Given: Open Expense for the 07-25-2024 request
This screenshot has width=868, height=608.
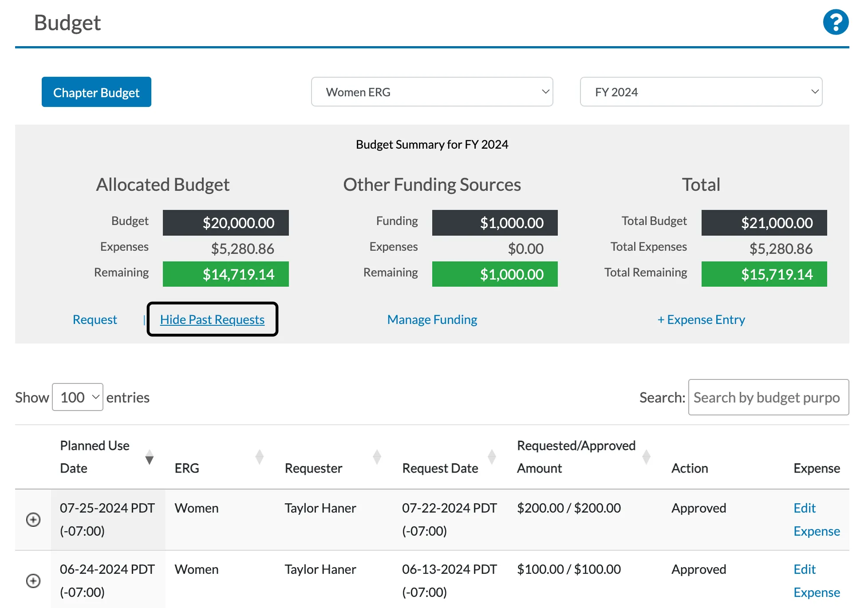Looking at the screenshot, I should point(817,531).
